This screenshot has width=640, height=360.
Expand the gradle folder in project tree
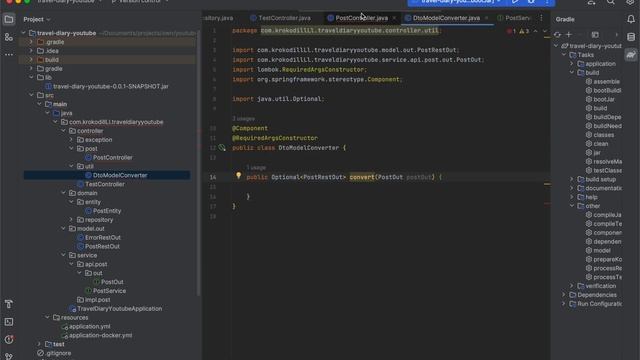(x=31, y=69)
